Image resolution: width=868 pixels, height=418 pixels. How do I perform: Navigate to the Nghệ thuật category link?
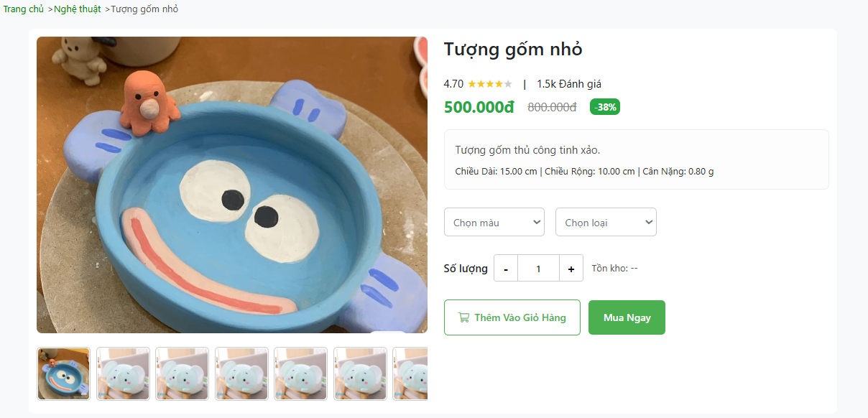[x=76, y=9]
